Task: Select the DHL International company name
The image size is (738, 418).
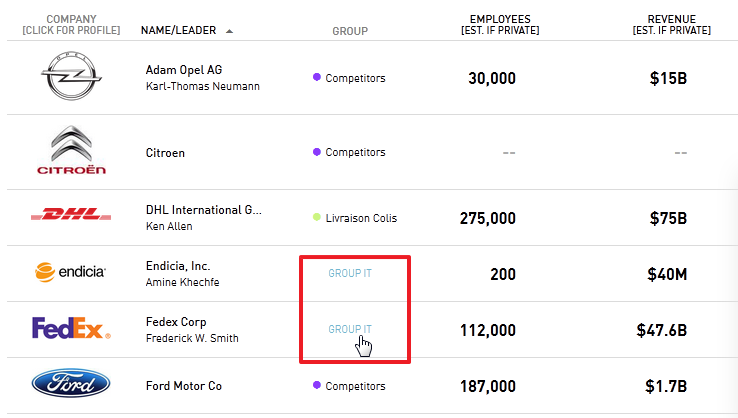Action: tap(203, 209)
